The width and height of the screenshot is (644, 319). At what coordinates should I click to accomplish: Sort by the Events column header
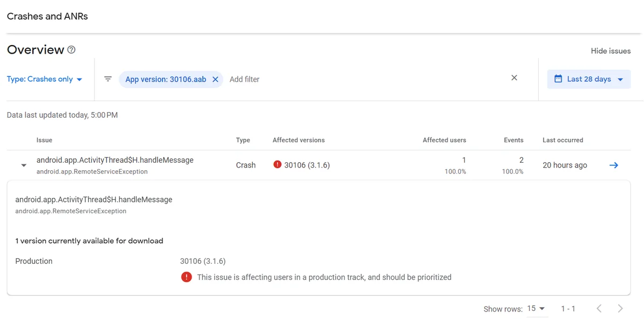click(514, 140)
